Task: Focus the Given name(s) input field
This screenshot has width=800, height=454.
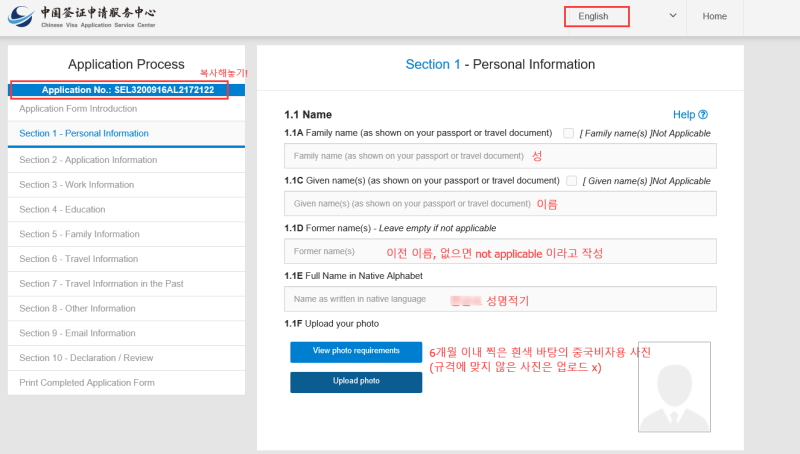Action: pos(500,204)
